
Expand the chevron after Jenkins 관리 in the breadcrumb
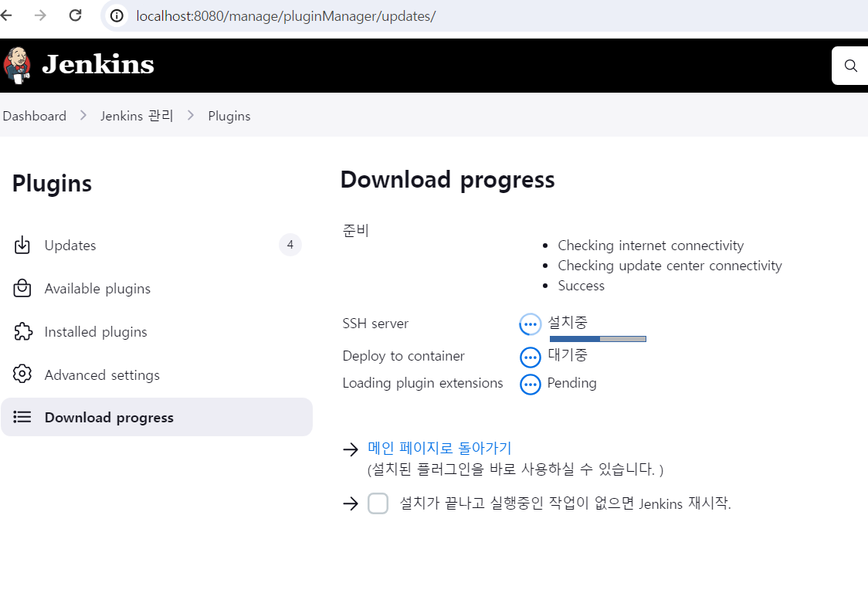(x=191, y=115)
